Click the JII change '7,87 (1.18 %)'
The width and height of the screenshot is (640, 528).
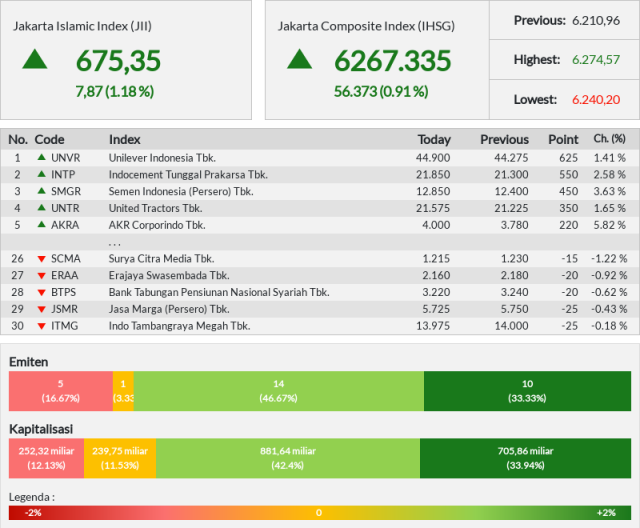(115, 91)
